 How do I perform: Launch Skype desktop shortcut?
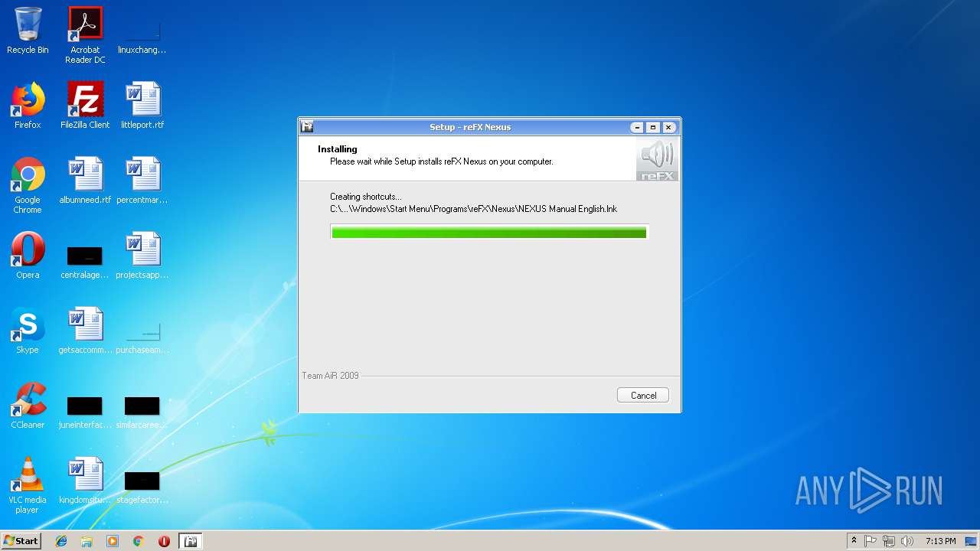tap(28, 331)
